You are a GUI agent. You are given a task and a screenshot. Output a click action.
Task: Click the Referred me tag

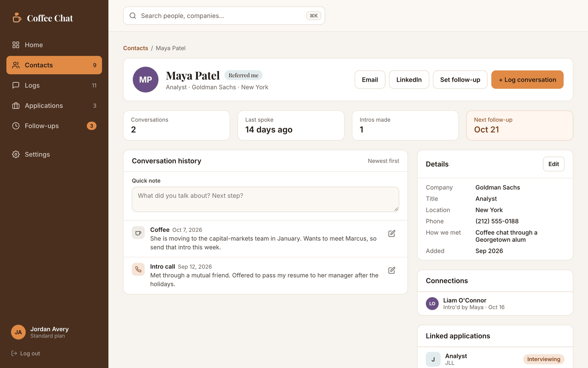(x=243, y=75)
